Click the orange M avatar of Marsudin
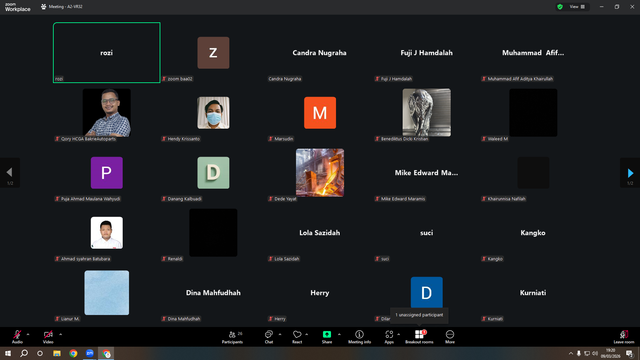The height and width of the screenshot is (360, 640). (320, 113)
